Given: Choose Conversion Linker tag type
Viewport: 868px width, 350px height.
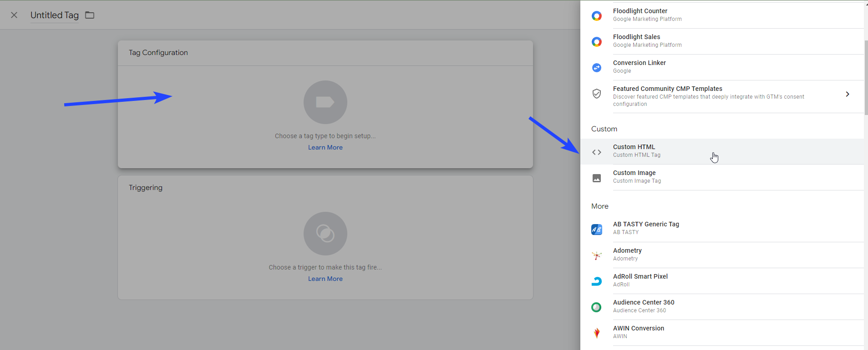Looking at the screenshot, I should (x=722, y=67).
